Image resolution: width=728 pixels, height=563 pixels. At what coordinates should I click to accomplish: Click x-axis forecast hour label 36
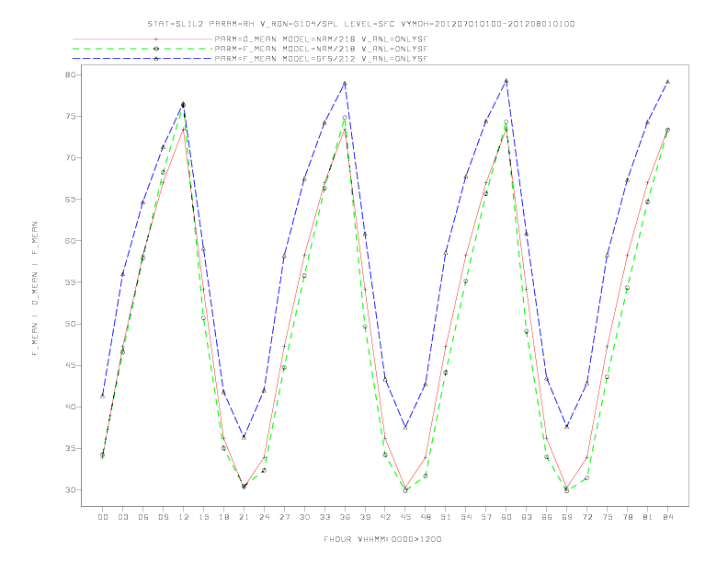point(345,517)
